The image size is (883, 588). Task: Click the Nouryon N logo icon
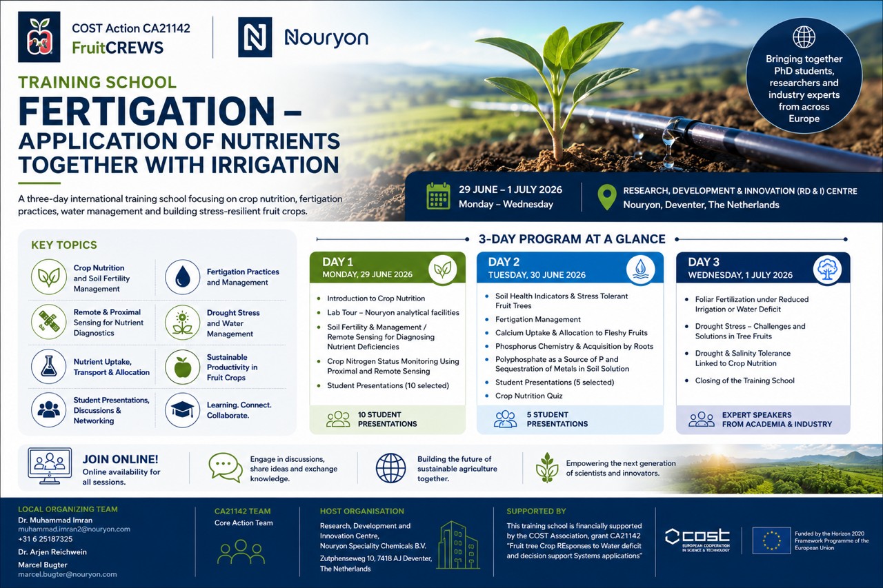(255, 37)
